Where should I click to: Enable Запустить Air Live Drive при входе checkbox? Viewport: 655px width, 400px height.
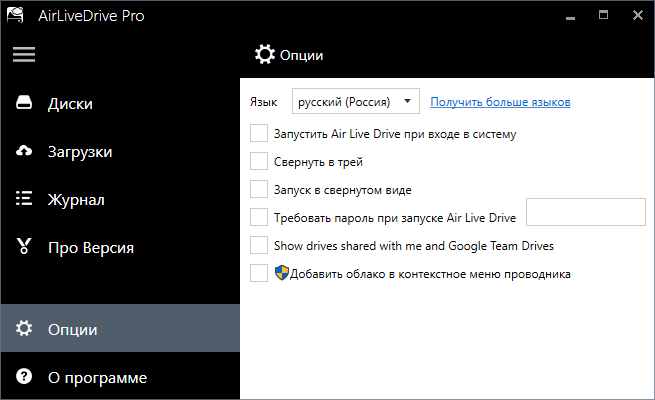tap(259, 133)
